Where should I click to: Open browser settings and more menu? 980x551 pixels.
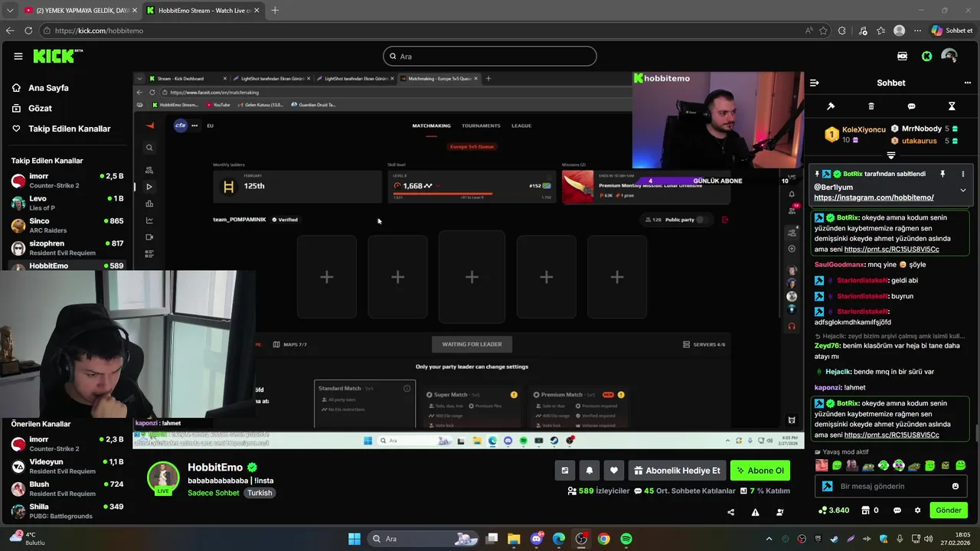click(917, 31)
